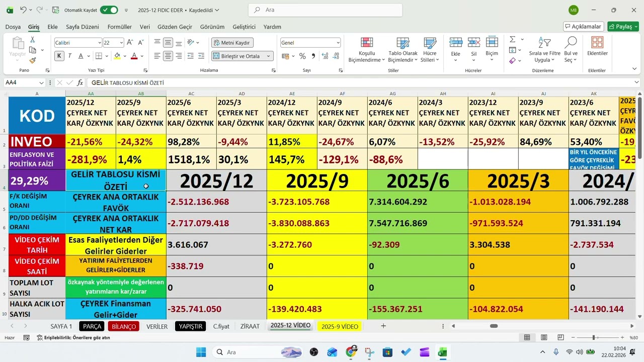This screenshot has width=644, height=362.
Task: Open the Genel number format dropdown
Action: tap(338, 43)
